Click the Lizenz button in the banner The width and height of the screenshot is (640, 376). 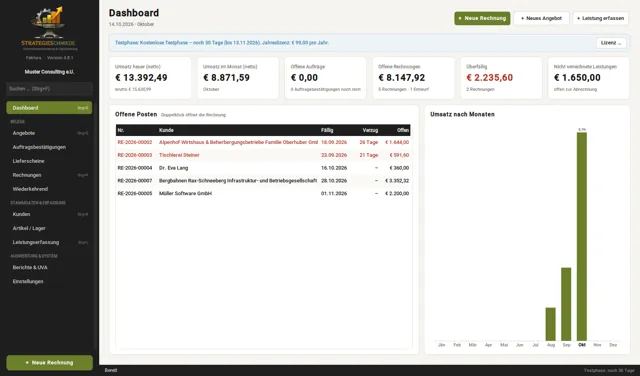[611, 43]
